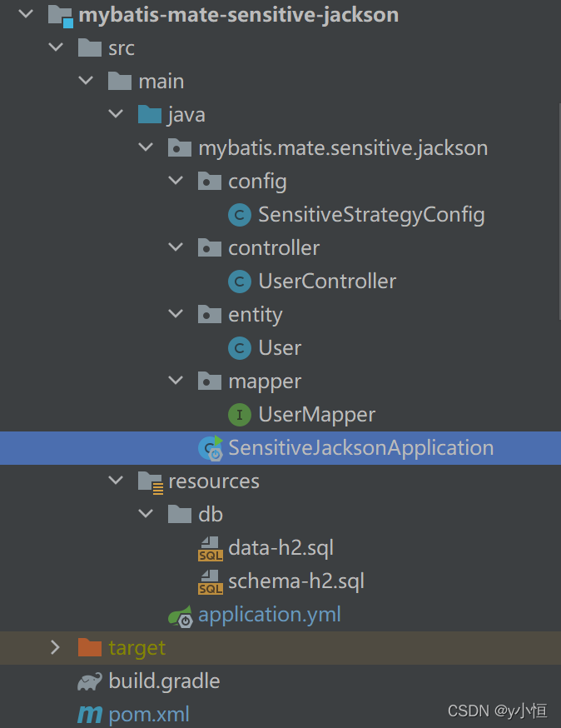Click the application.yml Spring config icon
The height and width of the screenshot is (728, 561).
coord(181,616)
